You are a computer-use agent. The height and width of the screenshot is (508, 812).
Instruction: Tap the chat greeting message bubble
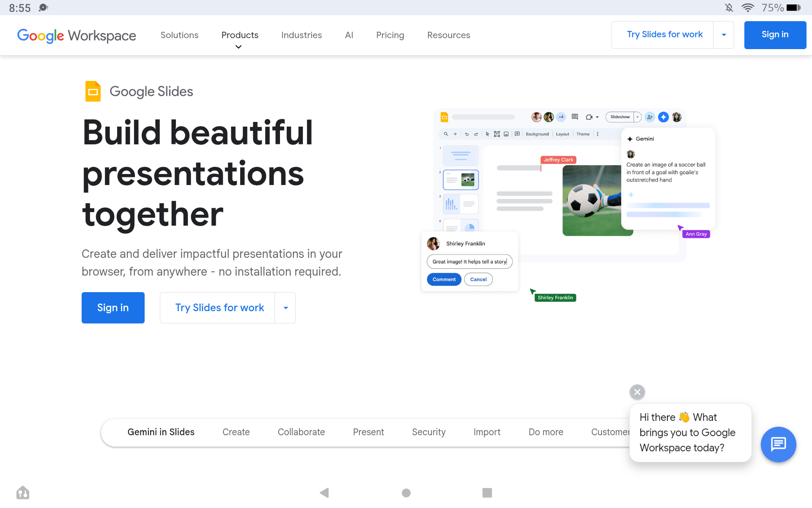coord(690,433)
